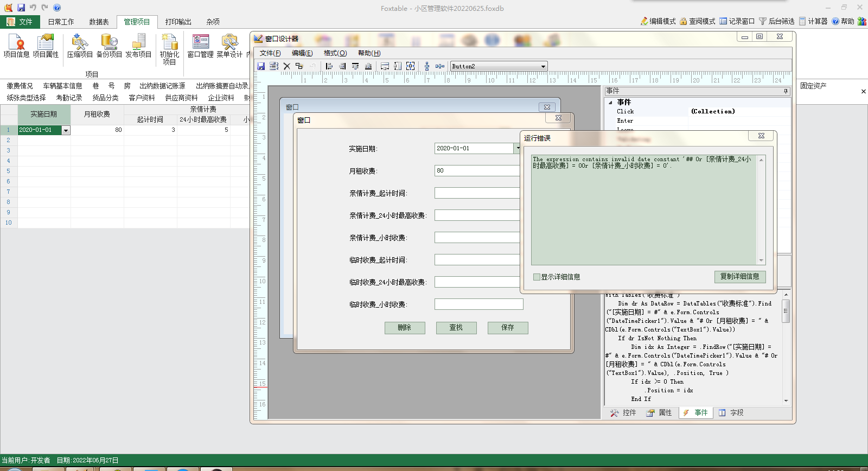The width and height of the screenshot is (868, 471).
Task: Open the 固定资产 table tab
Action: point(813,86)
